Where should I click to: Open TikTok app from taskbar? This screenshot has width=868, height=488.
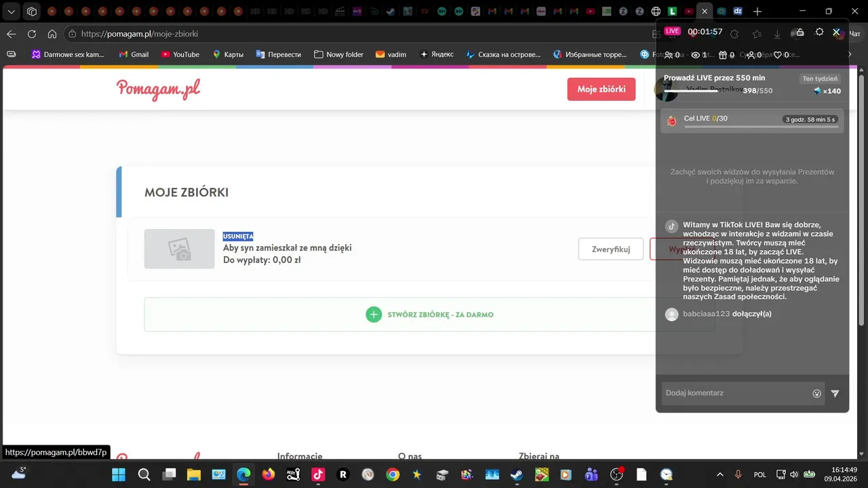[x=318, y=474]
